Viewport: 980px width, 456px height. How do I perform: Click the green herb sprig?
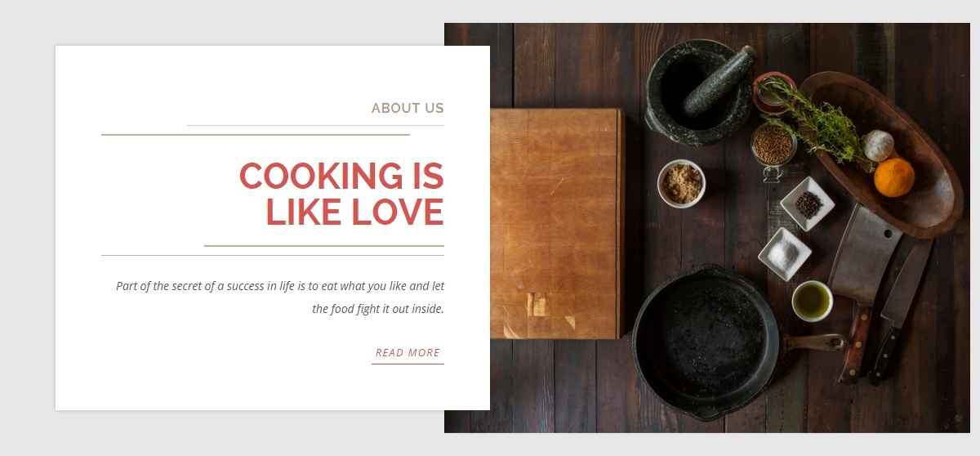coord(817,121)
